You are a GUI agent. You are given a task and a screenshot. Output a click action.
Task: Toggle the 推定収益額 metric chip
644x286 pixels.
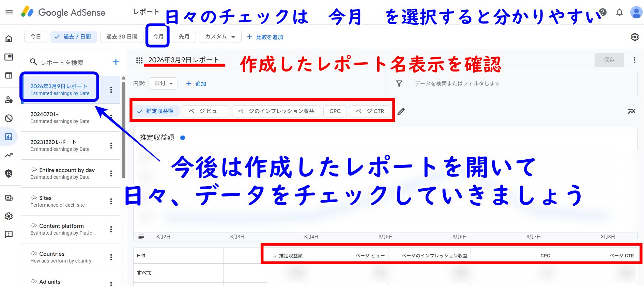coord(156,111)
